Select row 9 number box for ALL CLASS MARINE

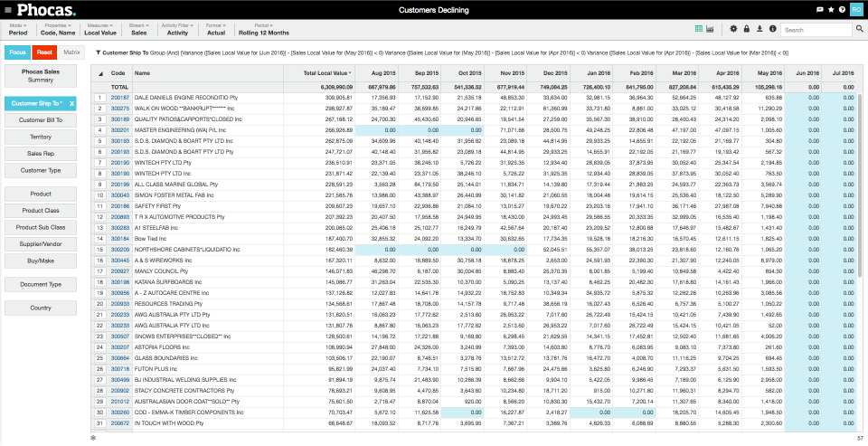pyautogui.click(x=99, y=185)
